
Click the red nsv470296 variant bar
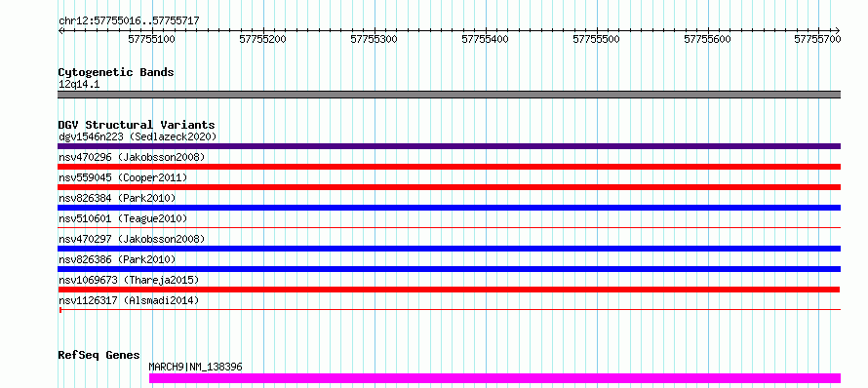point(449,167)
